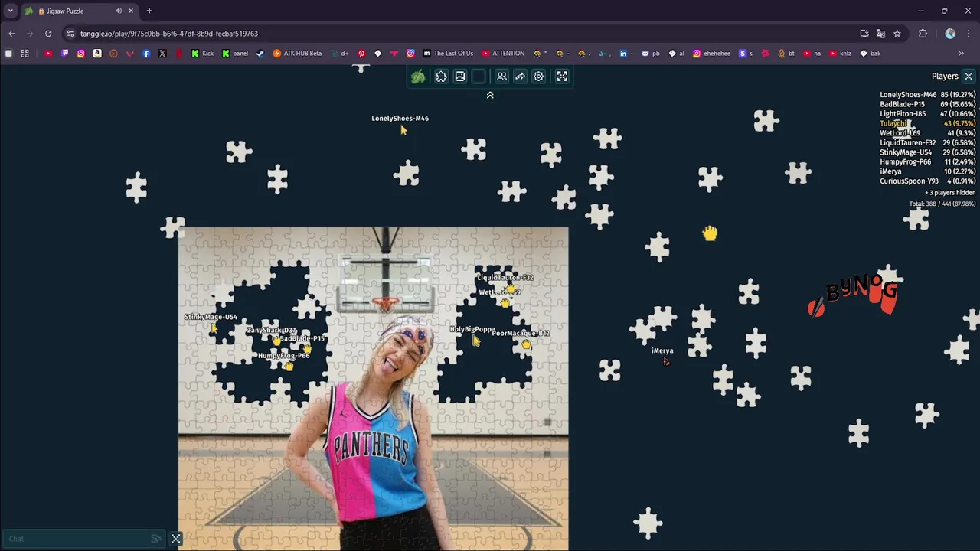
Task: Open the Facebook bookmark
Action: coord(146,54)
